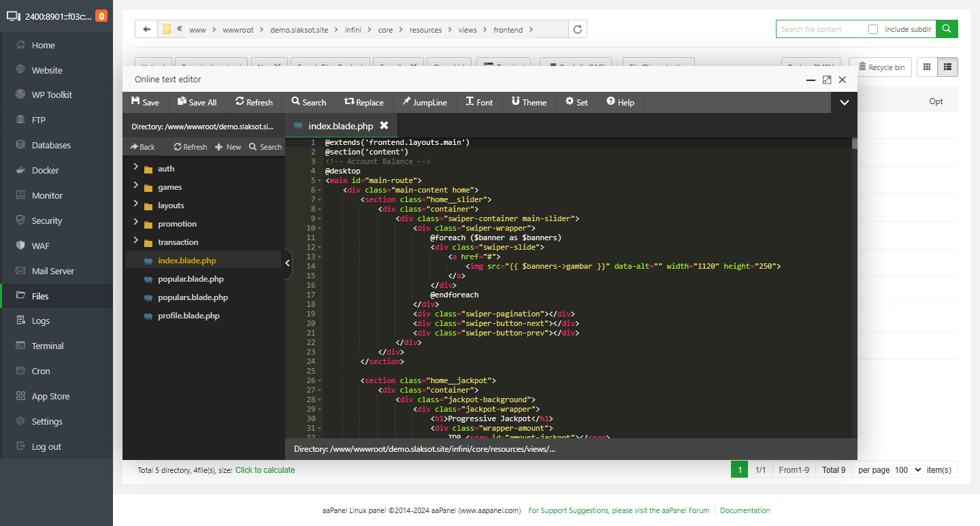Click the Monitor sidebar icon

click(x=20, y=195)
